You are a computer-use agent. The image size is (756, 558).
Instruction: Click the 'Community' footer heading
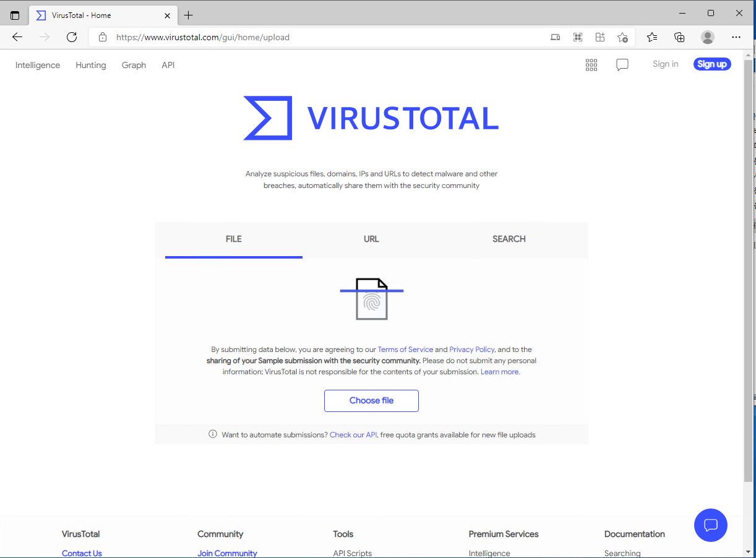pos(220,534)
